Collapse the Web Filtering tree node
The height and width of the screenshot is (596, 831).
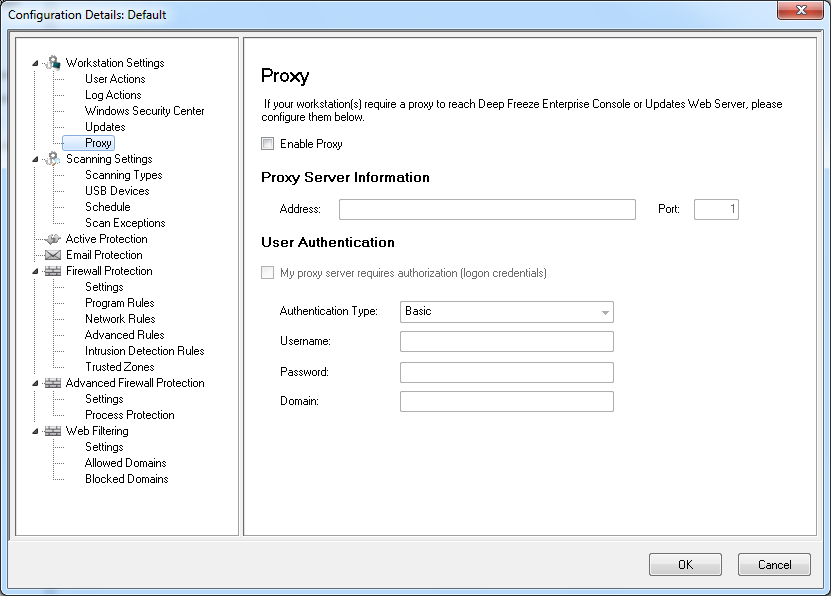pyautogui.click(x=36, y=431)
